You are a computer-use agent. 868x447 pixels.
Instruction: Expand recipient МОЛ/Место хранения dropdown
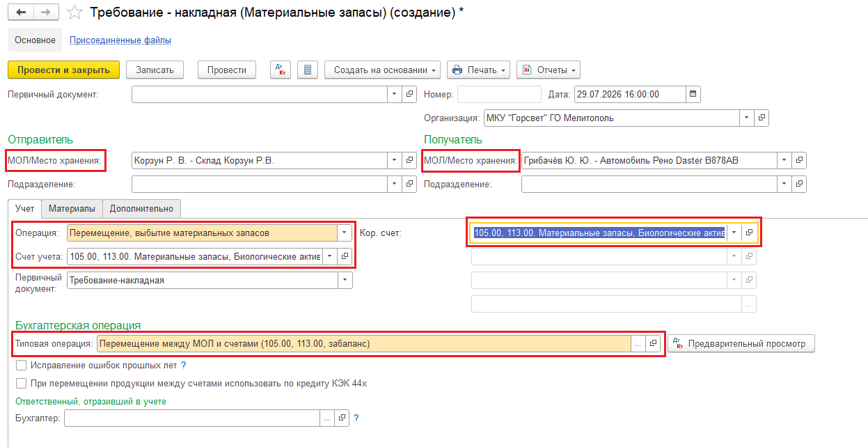(784, 160)
